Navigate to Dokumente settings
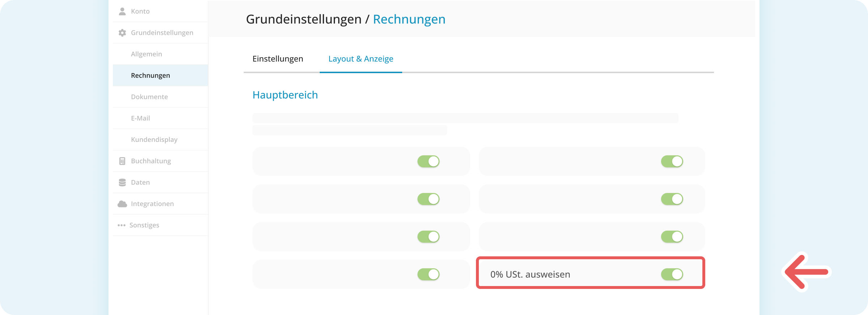Screen dimensions: 868x315 tap(149, 97)
